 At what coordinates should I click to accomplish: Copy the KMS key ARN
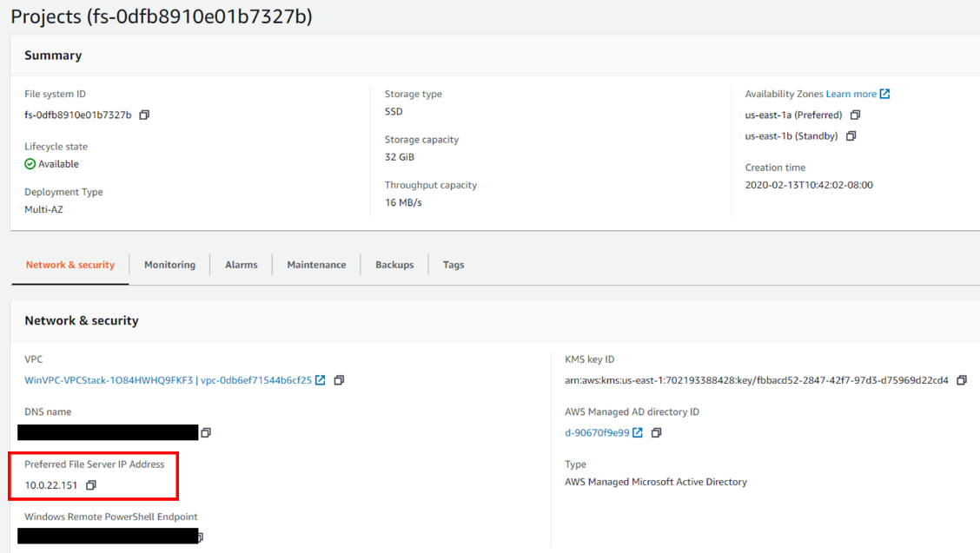(x=962, y=379)
